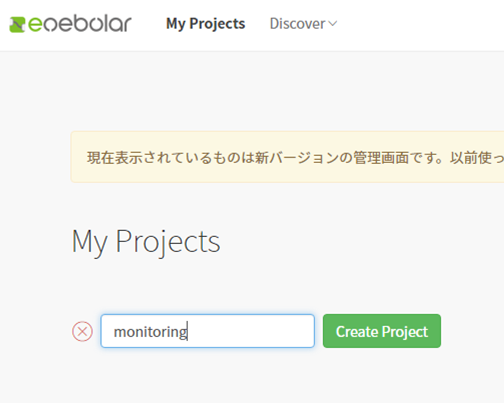Go to My Projects from top bar
504x403 pixels.
(x=205, y=24)
